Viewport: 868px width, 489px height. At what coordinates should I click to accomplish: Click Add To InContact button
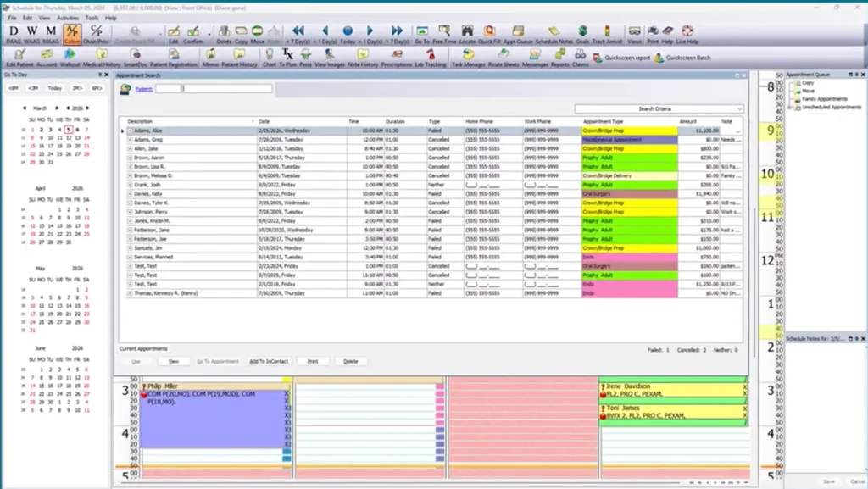(269, 361)
